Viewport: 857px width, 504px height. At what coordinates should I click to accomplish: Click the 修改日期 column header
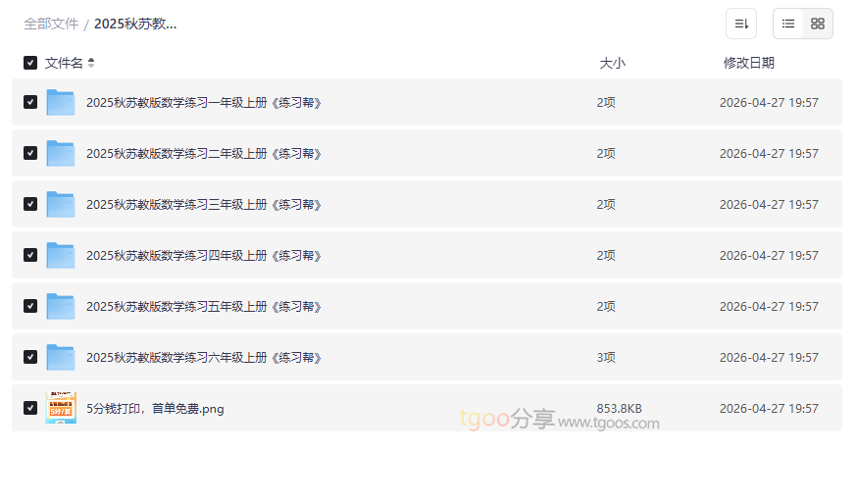[x=748, y=63]
